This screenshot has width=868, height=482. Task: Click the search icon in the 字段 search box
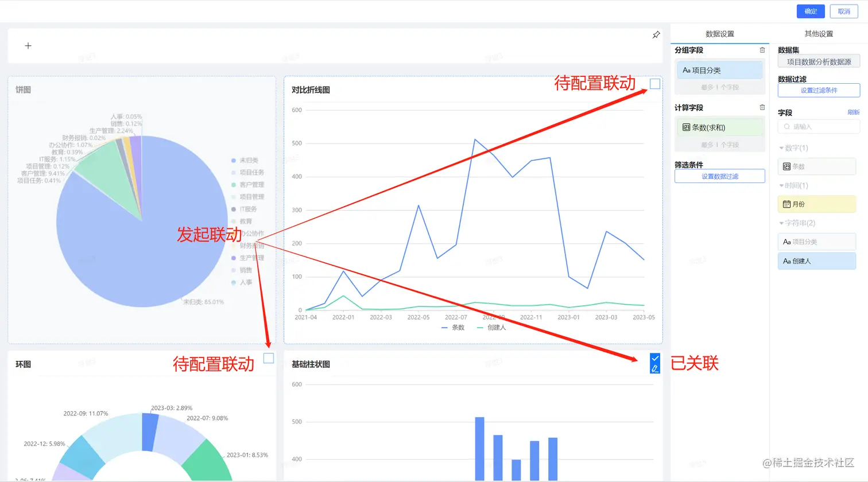pyautogui.click(x=787, y=126)
